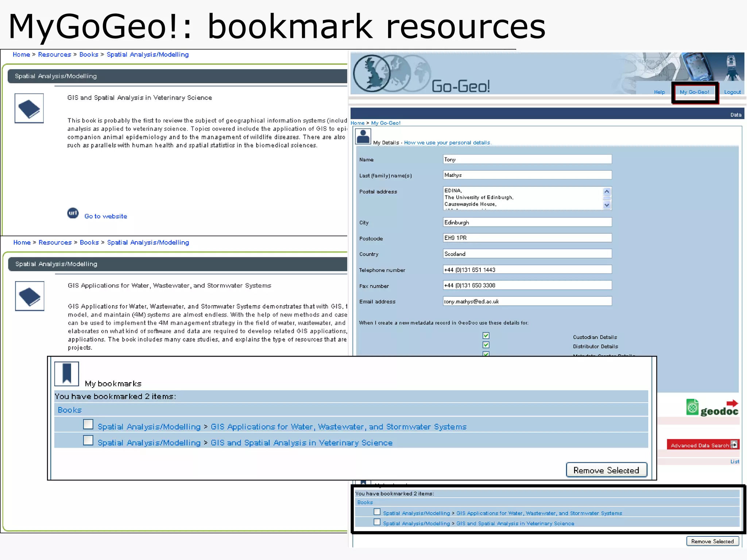The image size is (747, 560).
Task: Click Remove Selected in the bookmarks popup
Action: (606, 470)
